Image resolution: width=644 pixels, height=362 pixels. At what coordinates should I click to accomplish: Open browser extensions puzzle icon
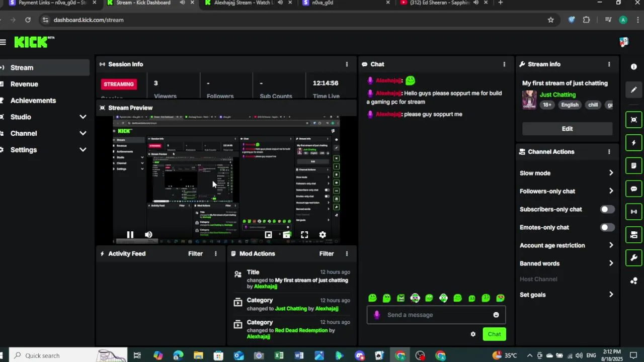[x=586, y=20]
